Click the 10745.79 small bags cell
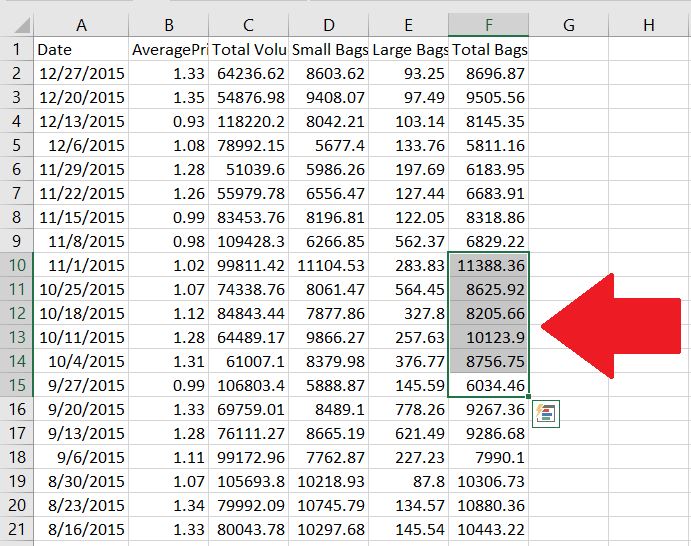The width and height of the screenshot is (691, 546). (328, 505)
